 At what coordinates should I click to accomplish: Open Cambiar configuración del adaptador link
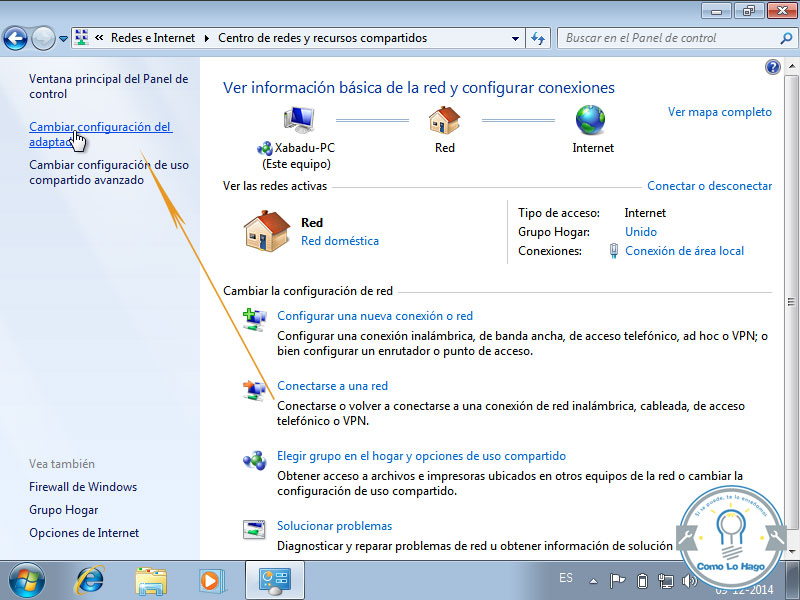[100, 134]
